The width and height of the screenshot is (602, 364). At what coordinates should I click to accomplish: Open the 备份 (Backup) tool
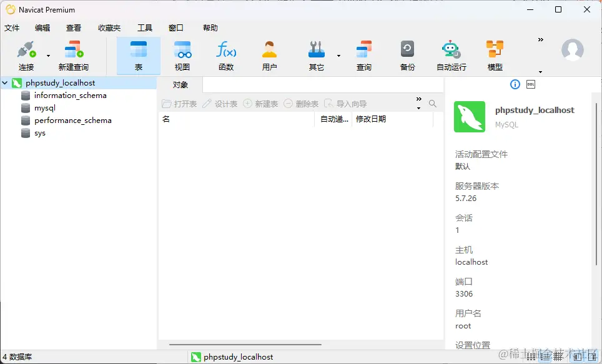point(407,54)
